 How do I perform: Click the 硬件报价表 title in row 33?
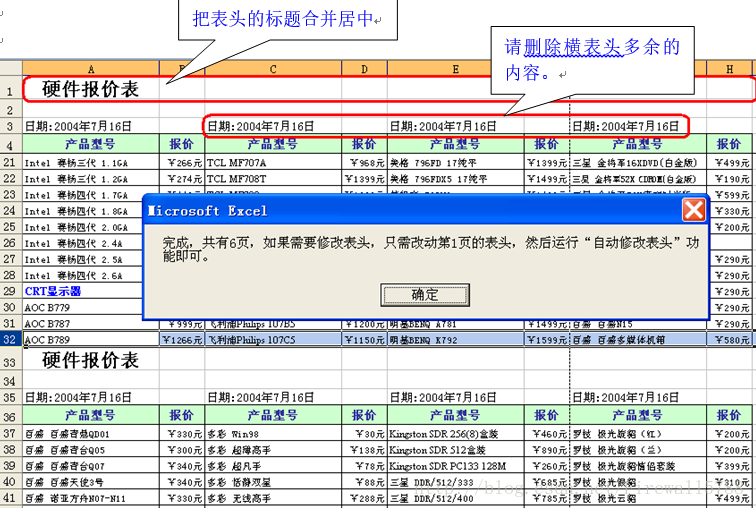(91, 360)
